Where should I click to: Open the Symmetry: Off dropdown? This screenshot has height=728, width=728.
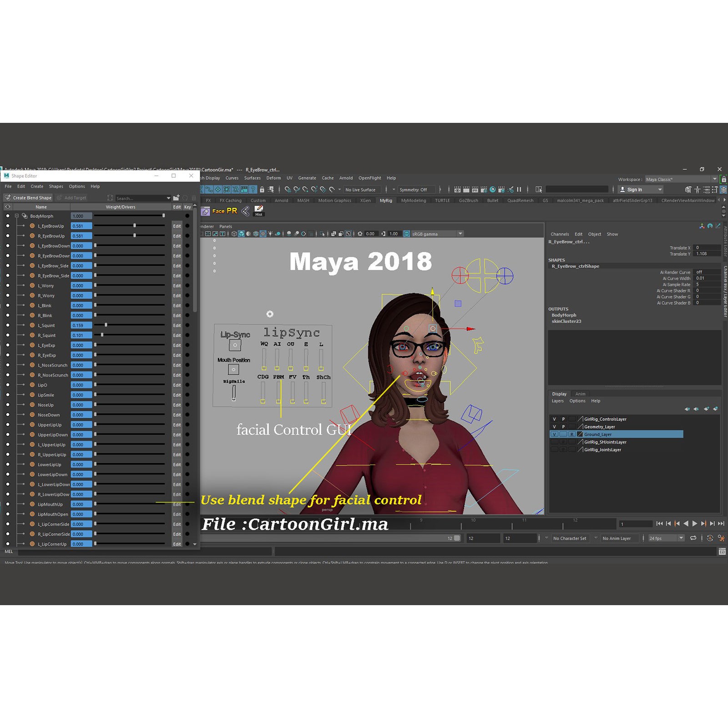(x=416, y=189)
